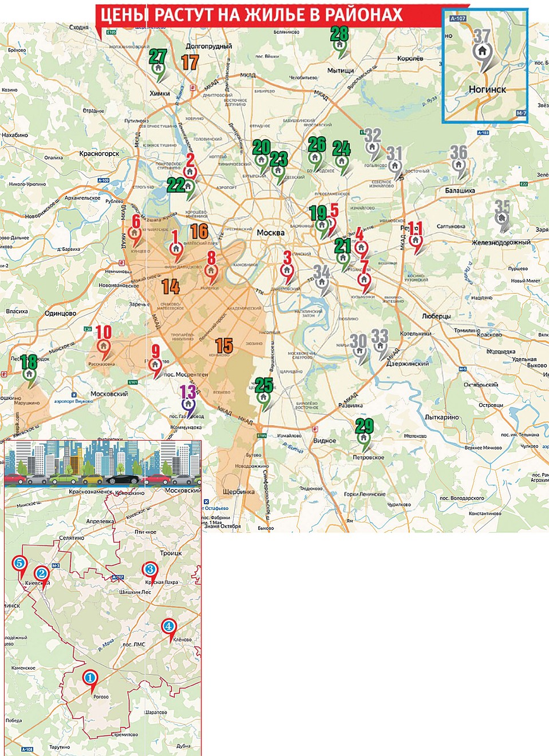Click the 'Троицк' label in inset map
The image size is (549, 756).
(171, 553)
